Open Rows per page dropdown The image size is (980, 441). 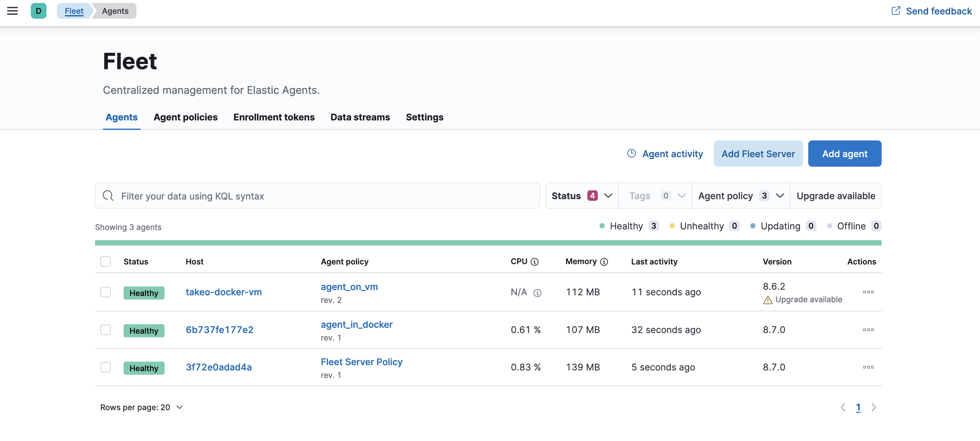click(x=142, y=407)
